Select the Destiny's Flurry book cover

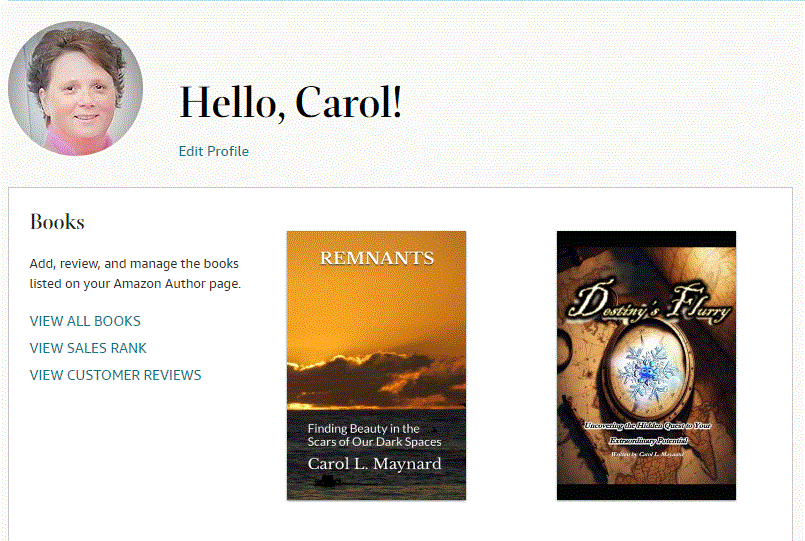(x=646, y=365)
